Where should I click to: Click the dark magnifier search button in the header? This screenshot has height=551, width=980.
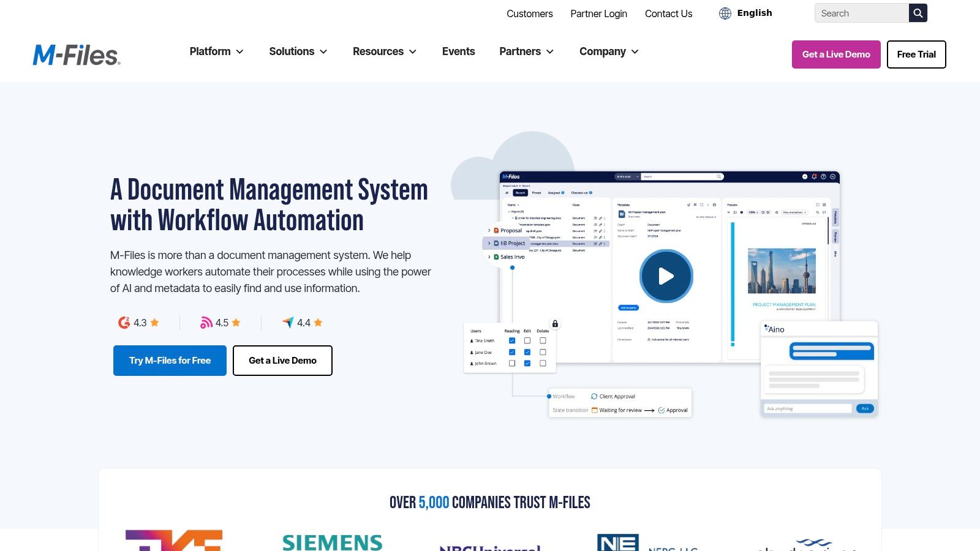pos(918,13)
